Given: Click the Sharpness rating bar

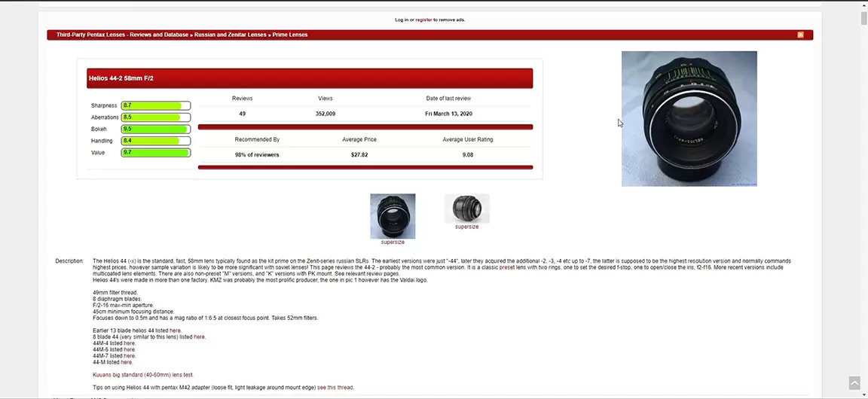Looking at the screenshot, I should 155,105.
